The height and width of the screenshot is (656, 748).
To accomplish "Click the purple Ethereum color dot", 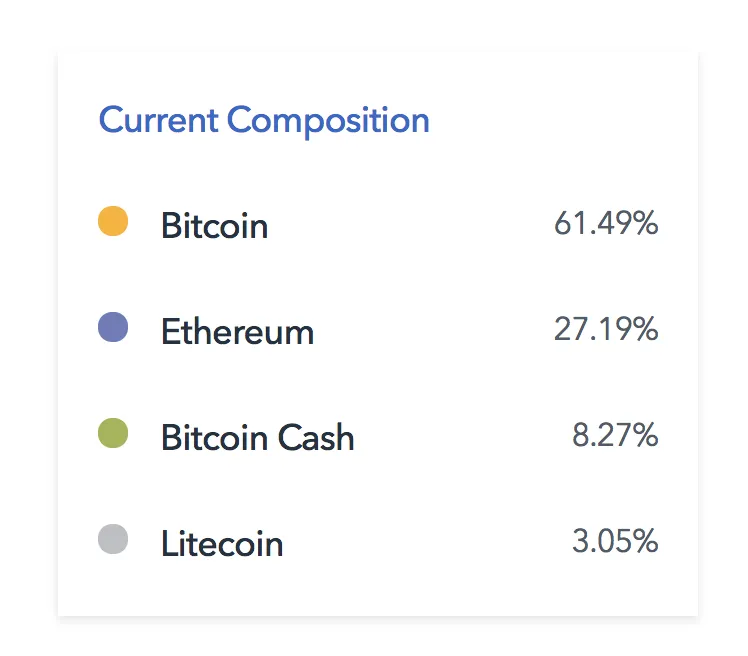I will click(113, 327).
